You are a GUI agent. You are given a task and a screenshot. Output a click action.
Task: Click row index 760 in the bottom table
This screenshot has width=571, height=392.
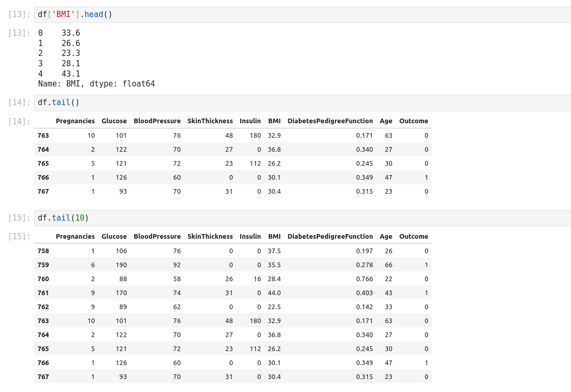43,279
